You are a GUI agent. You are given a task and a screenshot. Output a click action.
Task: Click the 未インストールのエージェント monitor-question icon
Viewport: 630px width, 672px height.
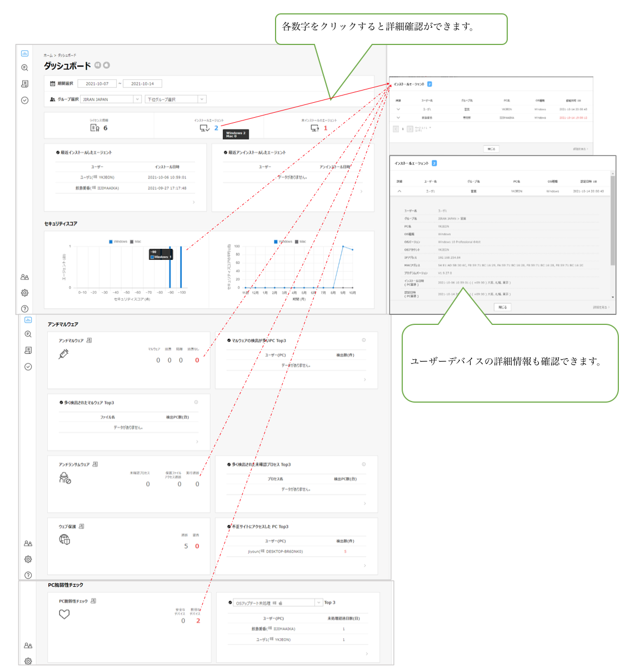tap(315, 128)
